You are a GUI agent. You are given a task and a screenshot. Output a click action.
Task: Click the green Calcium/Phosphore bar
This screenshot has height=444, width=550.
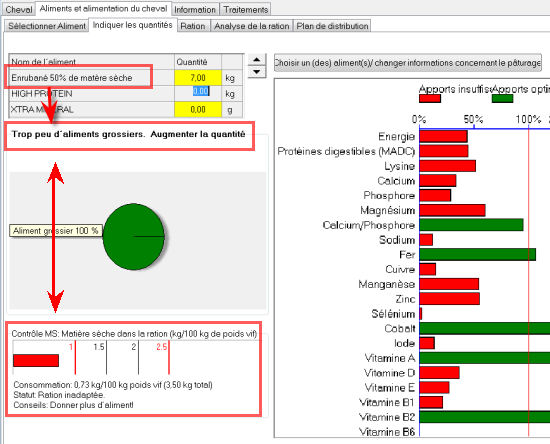click(471, 225)
